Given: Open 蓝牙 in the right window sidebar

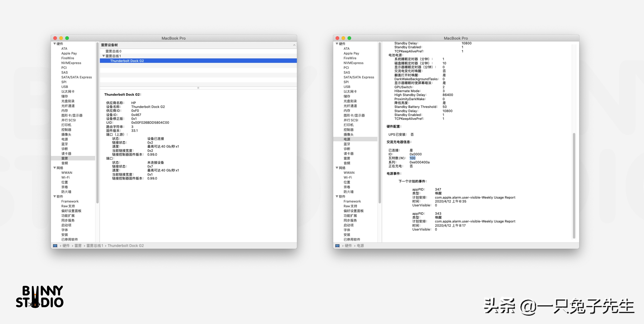Looking at the screenshot, I should pyautogui.click(x=347, y=144).
